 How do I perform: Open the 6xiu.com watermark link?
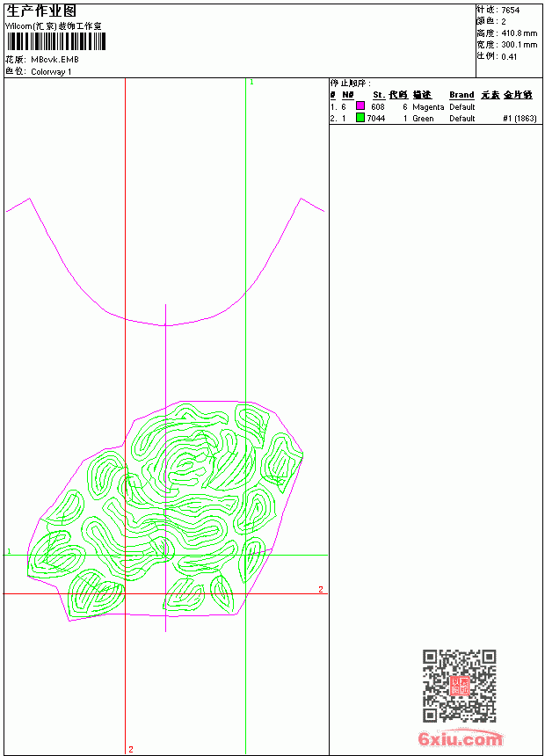[x=460, y=738]
